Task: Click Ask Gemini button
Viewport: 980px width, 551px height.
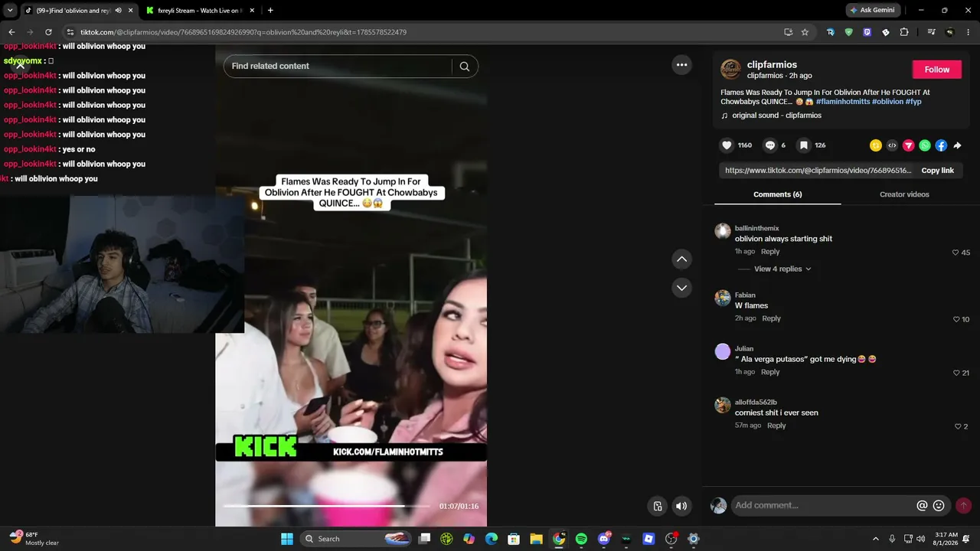Action: click(871, 11)
